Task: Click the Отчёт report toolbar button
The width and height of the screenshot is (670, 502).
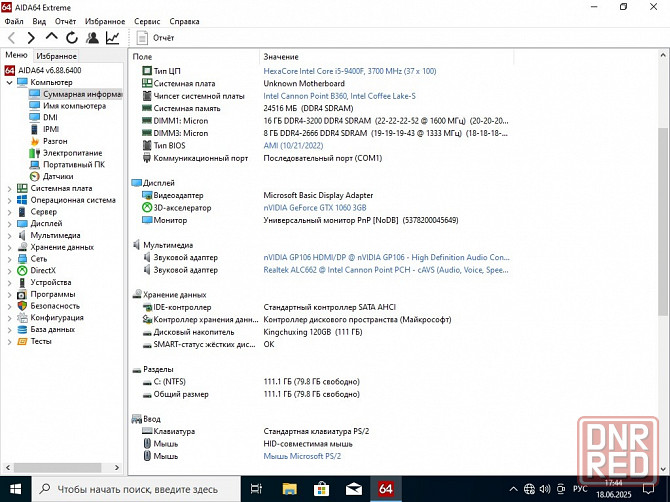Action: tap(156, 38)
